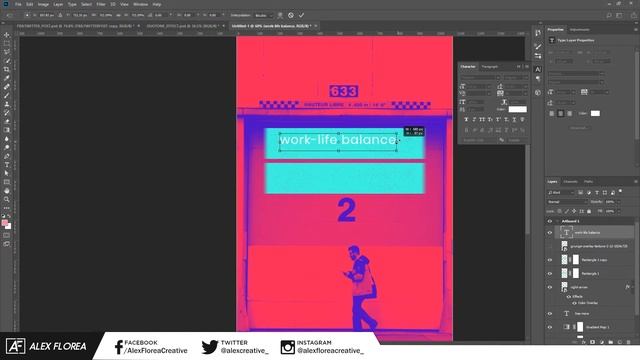This screenshot has width=640, height=360.
Task: Hide the work-life balance text layer
Action: coord(550,233)
